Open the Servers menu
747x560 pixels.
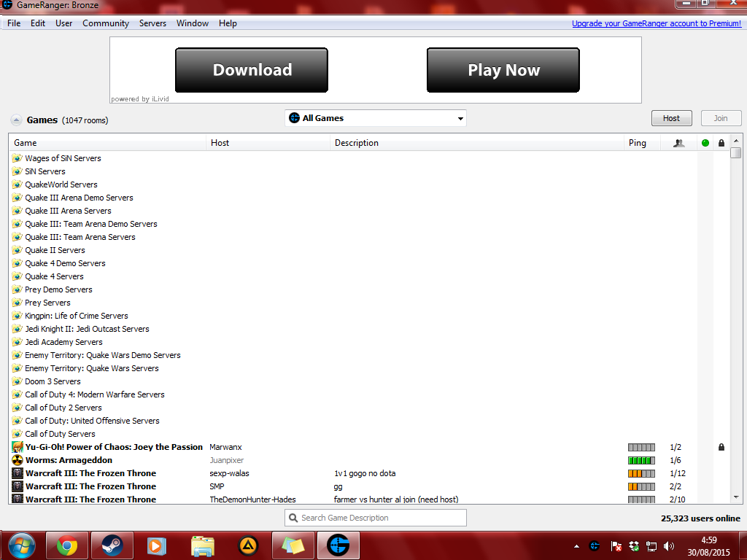152,23
